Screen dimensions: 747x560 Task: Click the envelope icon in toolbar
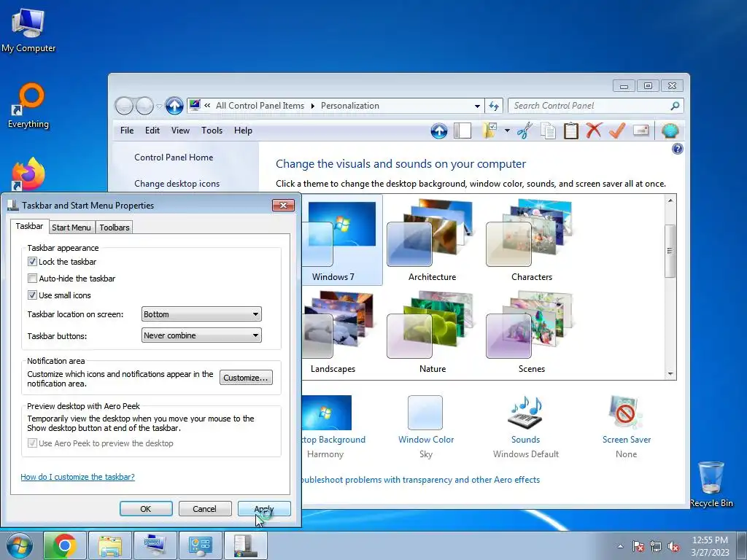(x=640, y=131)
